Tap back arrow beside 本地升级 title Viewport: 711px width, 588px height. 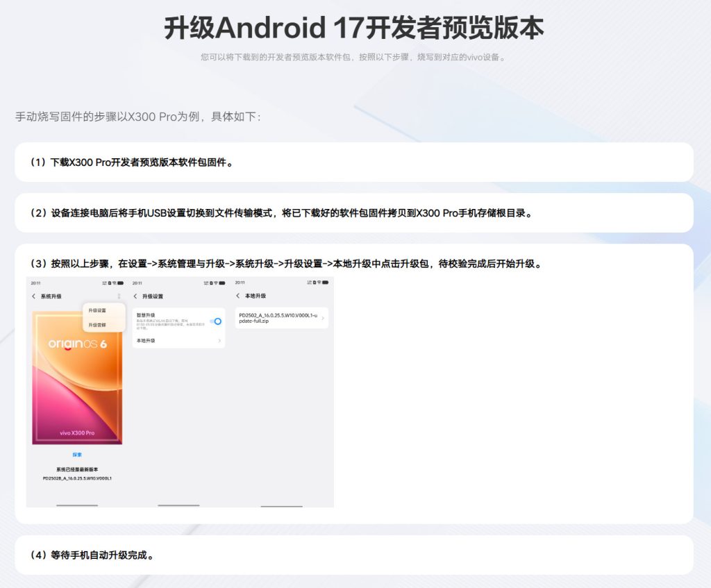[x=238, y=296]
